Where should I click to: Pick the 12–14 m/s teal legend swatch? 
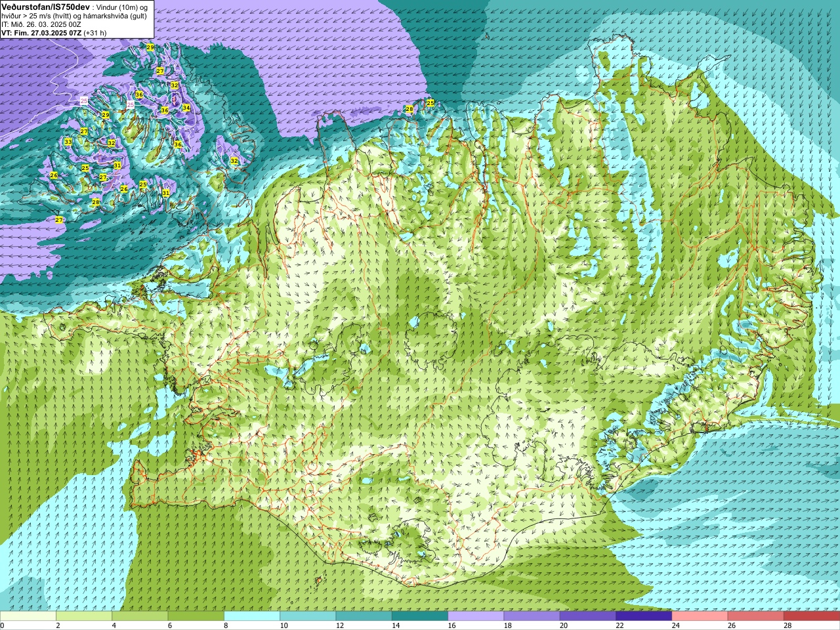click(x=364, y=616)
